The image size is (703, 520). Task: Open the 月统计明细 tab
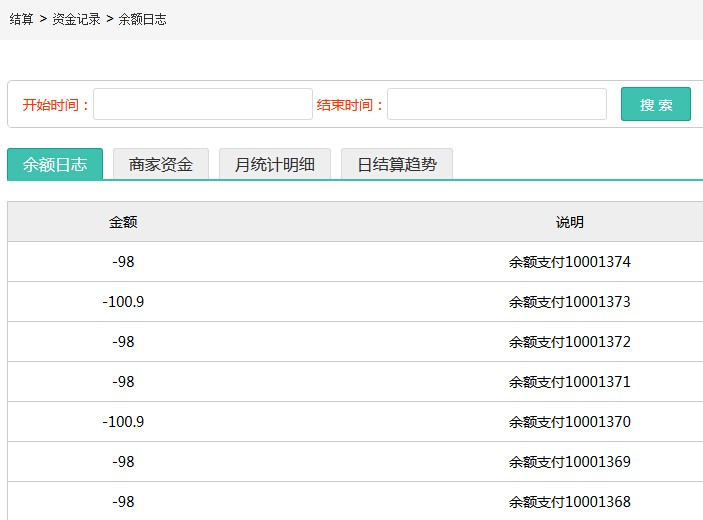pos(275,164)
